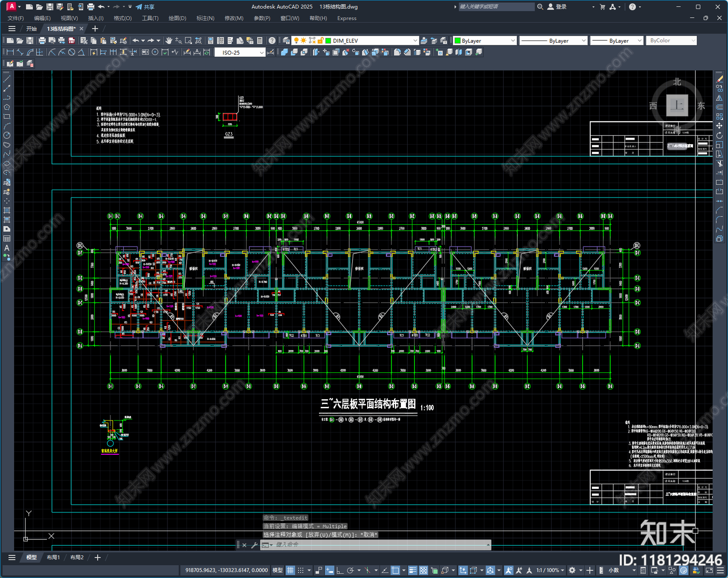Click the Mirror tool in right toolbar
Image resolution: width=728 pixels, height=578 pixels.
(x=719, y=98)
